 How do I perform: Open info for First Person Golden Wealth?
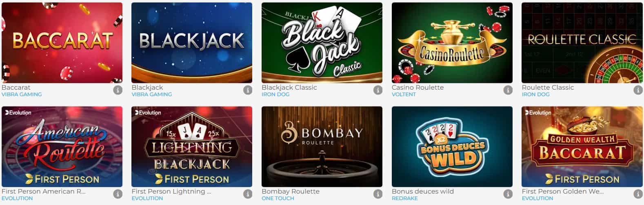pyautogui.click(x=638, y=194)
